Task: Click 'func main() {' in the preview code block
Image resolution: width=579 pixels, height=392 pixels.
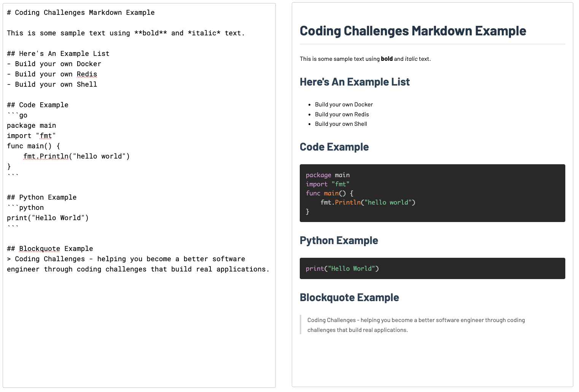Action: [x=329, y=193]
